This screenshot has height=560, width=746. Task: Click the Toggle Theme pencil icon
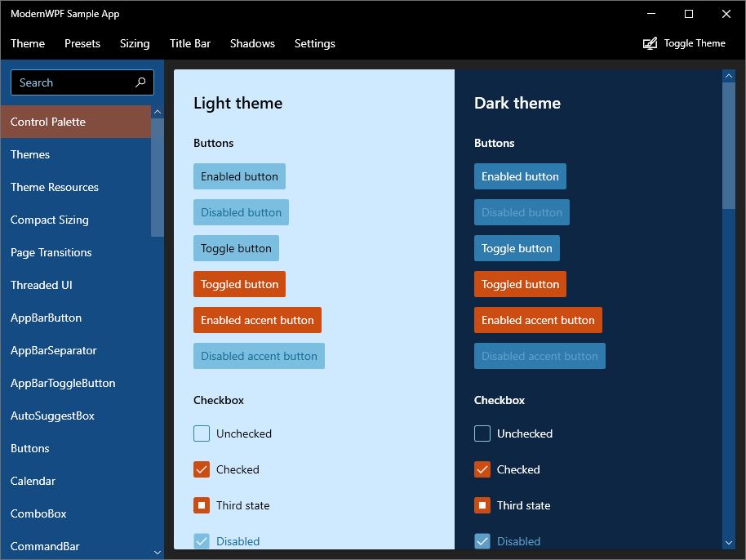click(649, 42)
